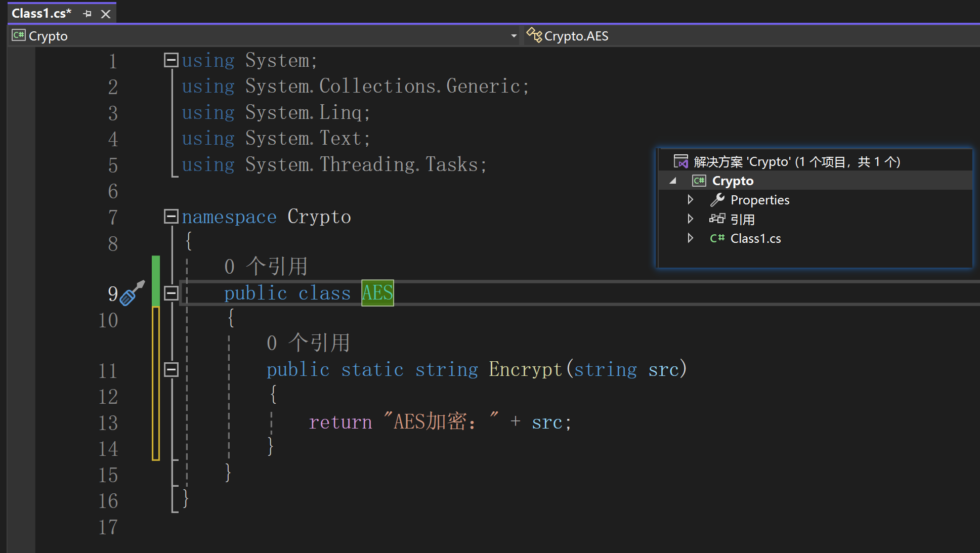Click the screwdriver quick actions icon
Screen dimensions: 980x553
pyautogui.click(x=132, y=293)
